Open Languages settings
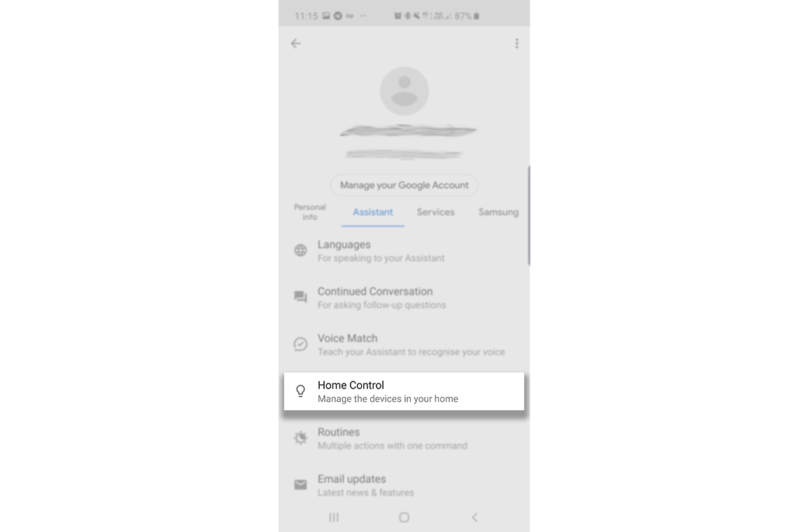 coord(404,251)
